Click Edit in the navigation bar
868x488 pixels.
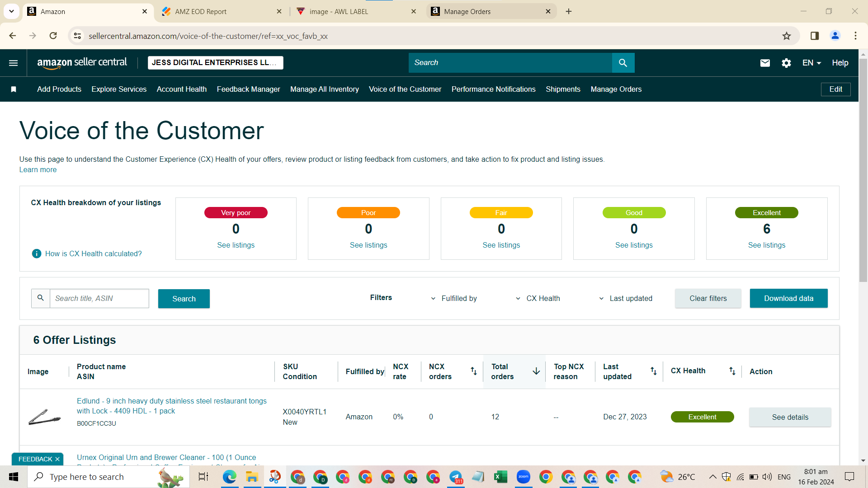coord(835,89)
